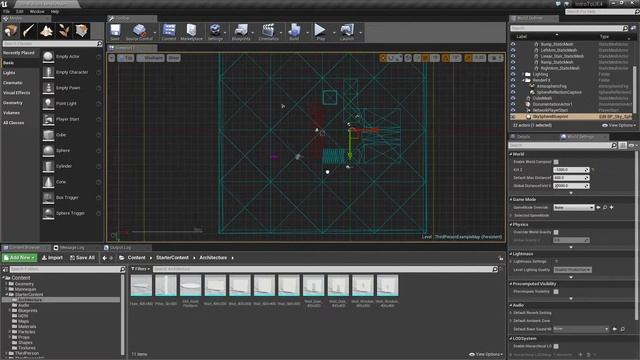The width and height of the screenshot is (640, 360).
Task: Open Level Lighting Quality dropdown
Action: pos(572,270)
